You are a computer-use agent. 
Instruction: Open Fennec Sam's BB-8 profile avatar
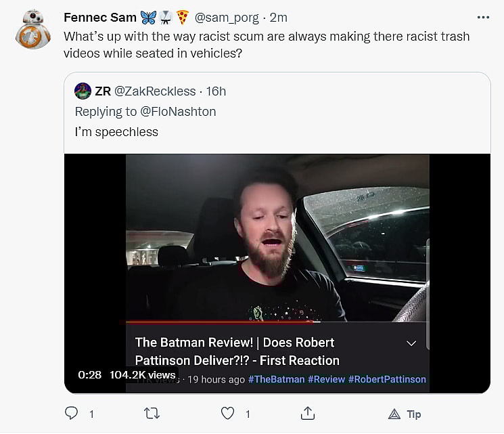coord(33,29)
